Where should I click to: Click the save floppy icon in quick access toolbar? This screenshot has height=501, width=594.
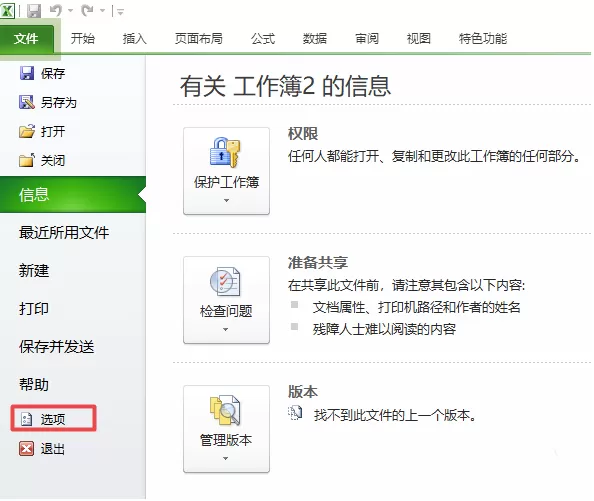[34, 10]
